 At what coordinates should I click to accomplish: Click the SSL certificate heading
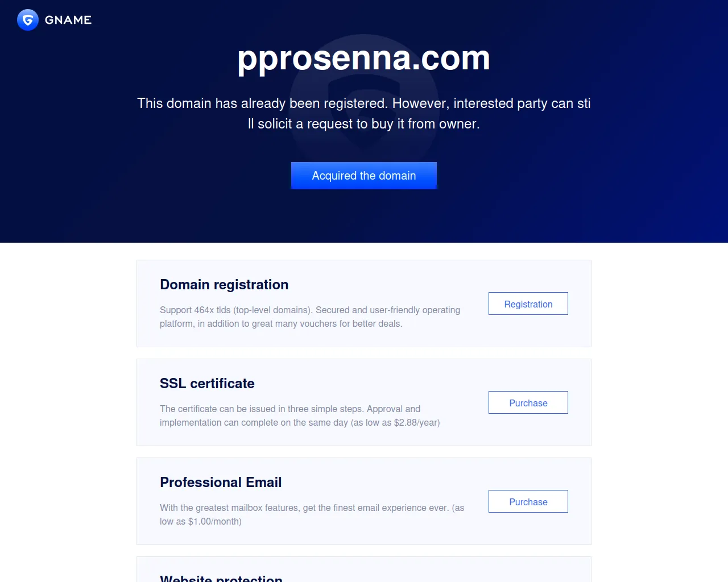pyautogui.click(x=207, y=384)
